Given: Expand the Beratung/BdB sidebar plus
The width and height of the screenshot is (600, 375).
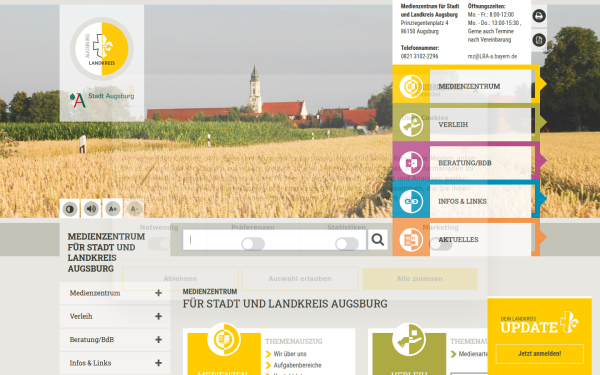Looking at the screenshot, I should coord(158,340).
